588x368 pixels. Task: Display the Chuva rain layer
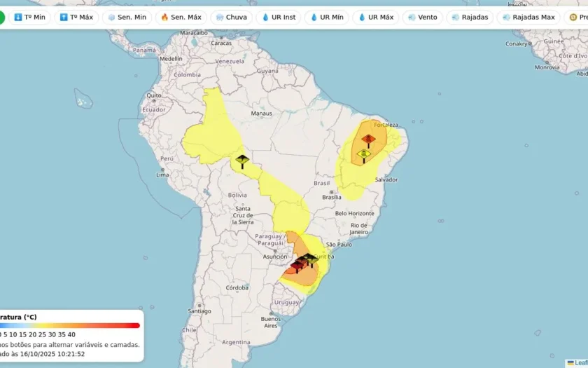(232, 18)
